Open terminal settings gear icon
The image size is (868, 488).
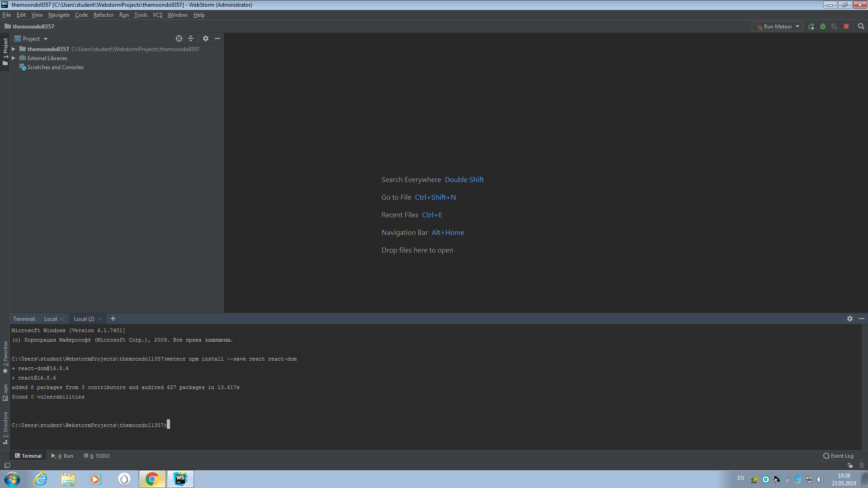point(850,319)
